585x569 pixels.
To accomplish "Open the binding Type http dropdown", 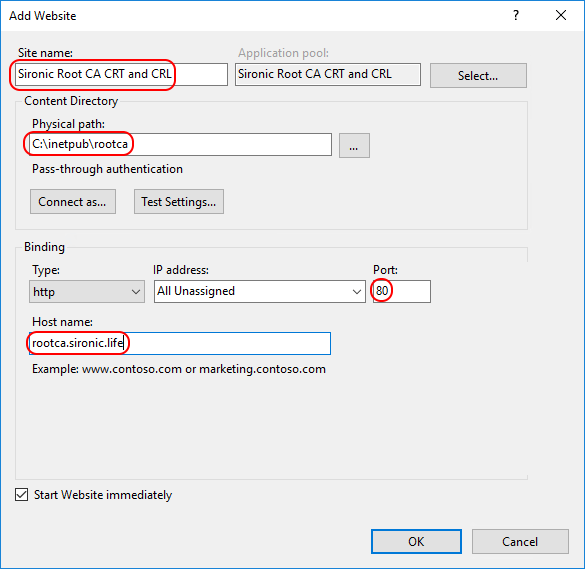I will (x=87, y=291).
